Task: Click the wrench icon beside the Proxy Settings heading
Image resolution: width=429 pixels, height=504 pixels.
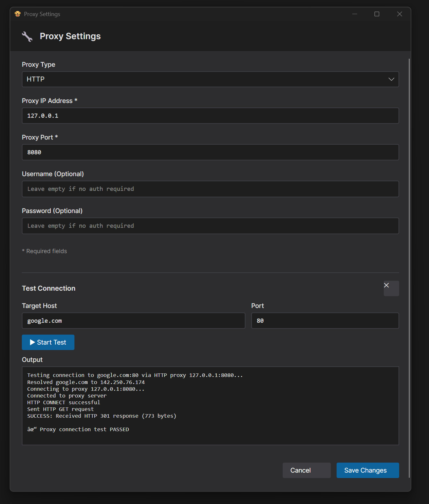Action: pyautogui.click(x=27, y=37)
